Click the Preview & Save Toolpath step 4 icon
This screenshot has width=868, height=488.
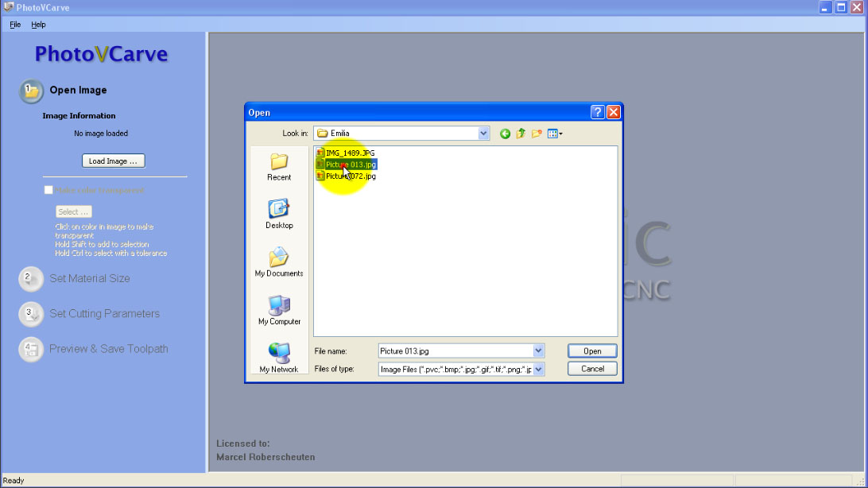pyautogui.click(x=31, y=349)
